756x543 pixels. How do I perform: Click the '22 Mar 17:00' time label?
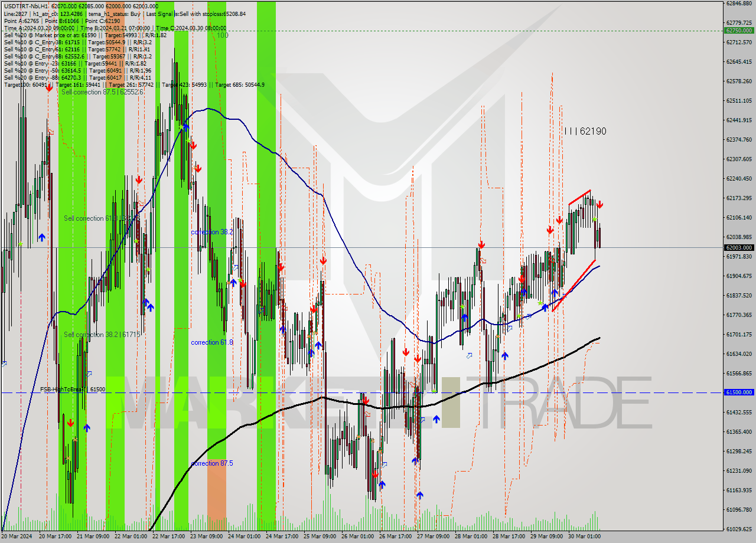[169, 537]
